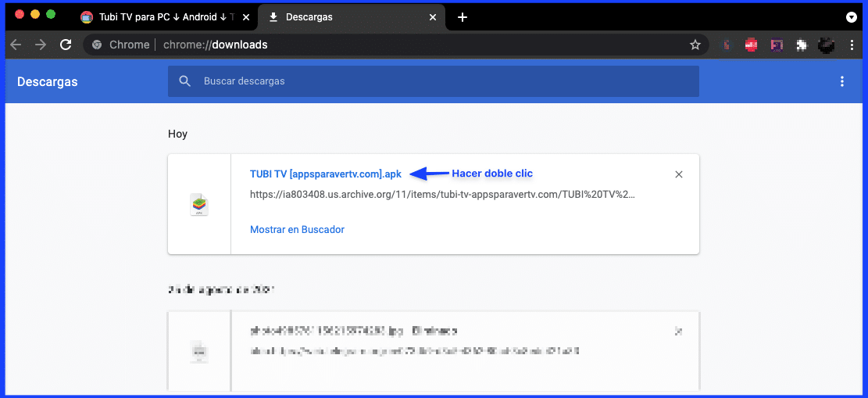Viewport: 868px width, 398px height.
Task: Open the Descargas page more-actions menu
Action: (x=842, y=81)
